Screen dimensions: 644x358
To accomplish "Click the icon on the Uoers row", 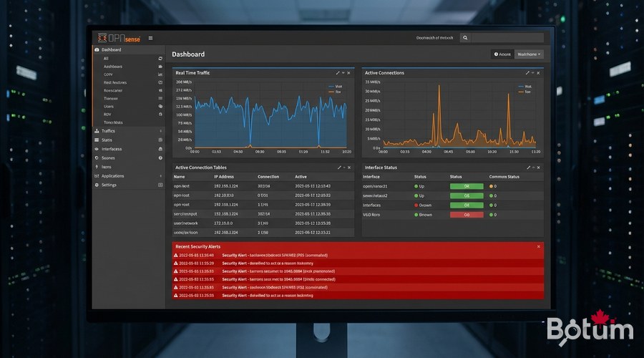I will 160,107.
